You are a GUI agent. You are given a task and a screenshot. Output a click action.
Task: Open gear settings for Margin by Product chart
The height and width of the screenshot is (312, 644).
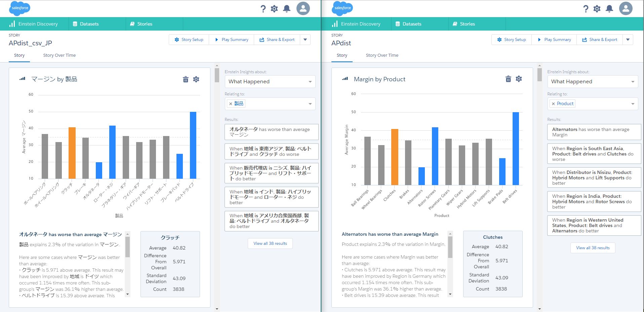519,79
